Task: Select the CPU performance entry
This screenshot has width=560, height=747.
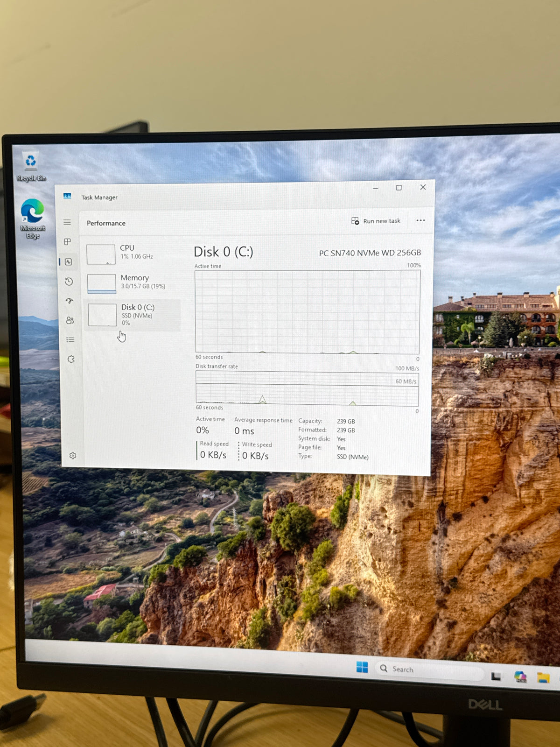Action: (132, 254)
